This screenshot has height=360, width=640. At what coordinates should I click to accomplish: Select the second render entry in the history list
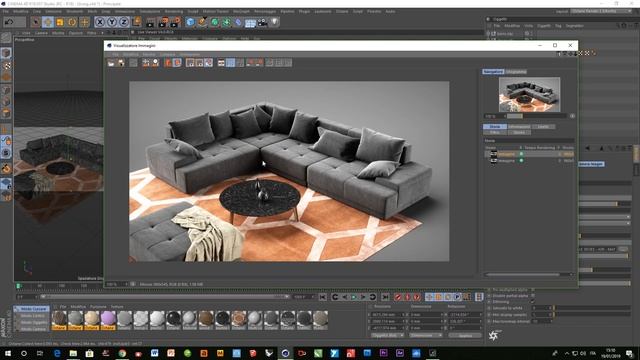click(x=529, y=161)
